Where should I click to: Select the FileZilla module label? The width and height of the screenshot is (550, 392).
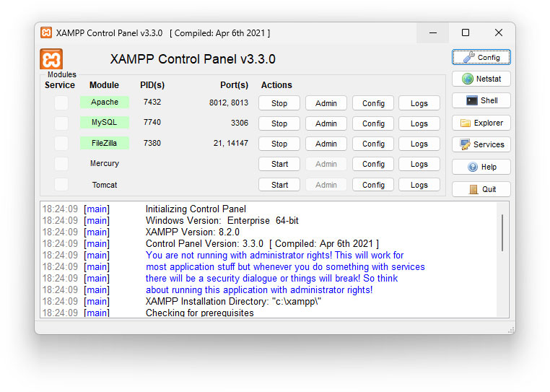[x=105, y=143]
